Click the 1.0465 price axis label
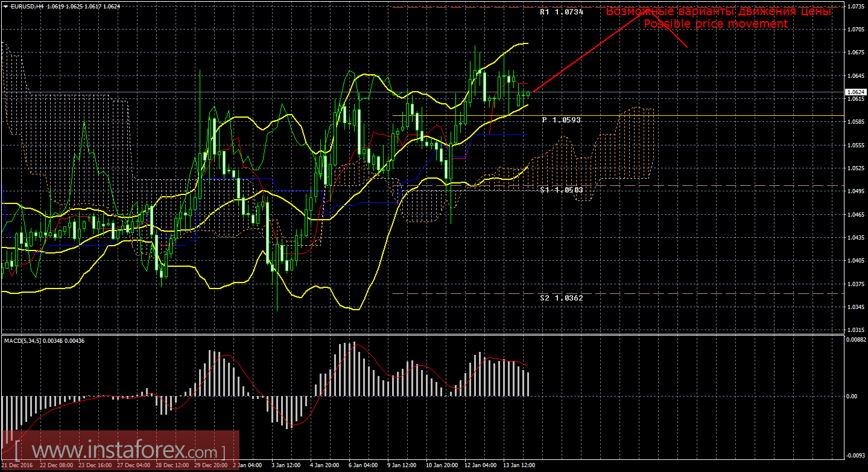This screenshot has width=868, height=472. (x=856, y=214)
